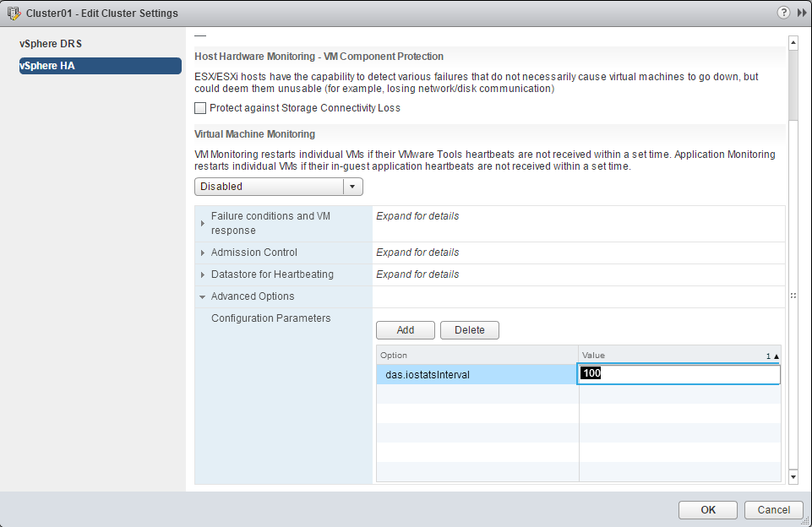Select vSphere DRS in the sidebar
Screen dimensions: 812x527
pos(51,43)
